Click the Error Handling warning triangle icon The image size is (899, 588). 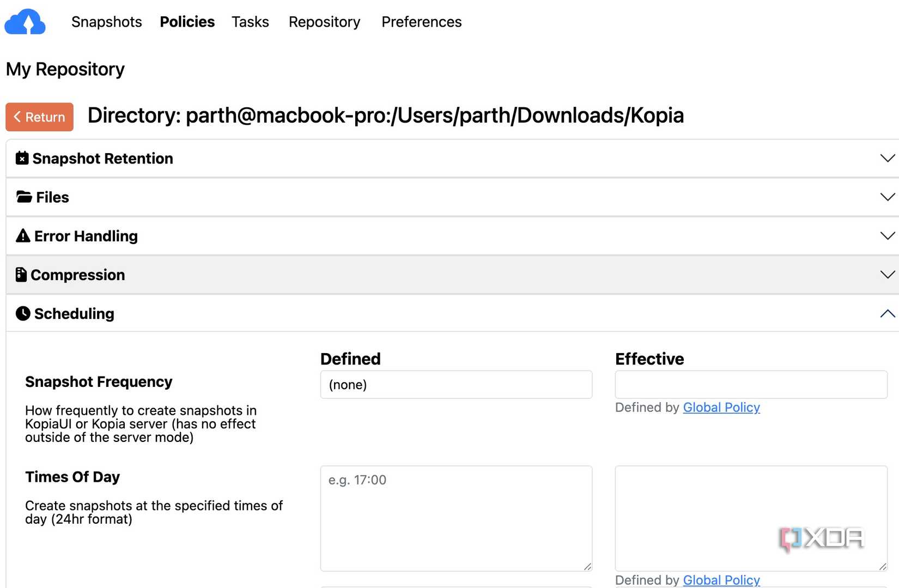coord(23,235)
